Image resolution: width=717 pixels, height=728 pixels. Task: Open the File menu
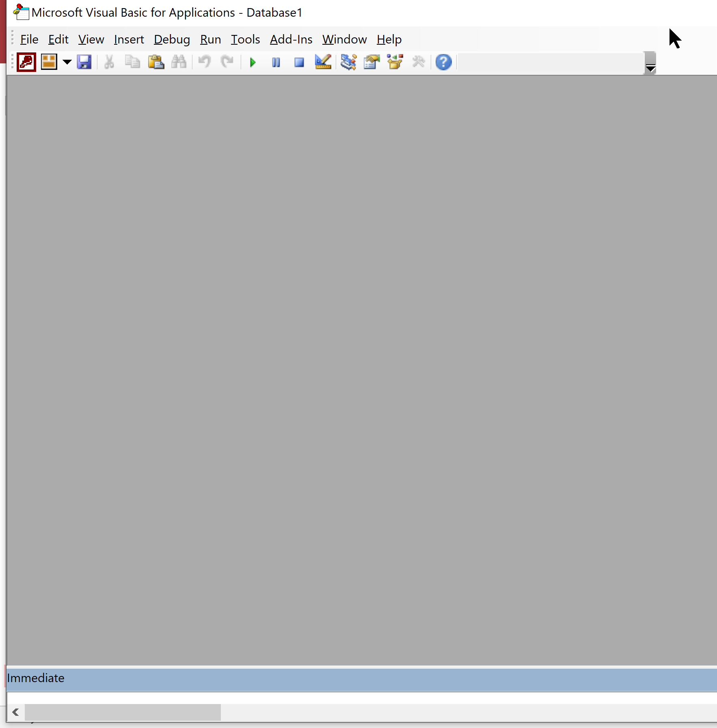tap(29, 39)
